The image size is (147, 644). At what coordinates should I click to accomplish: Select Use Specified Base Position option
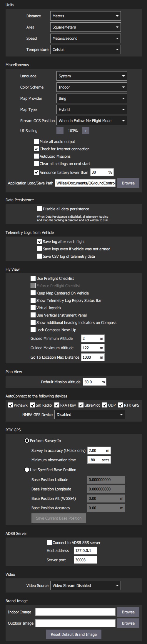(27, 470)
